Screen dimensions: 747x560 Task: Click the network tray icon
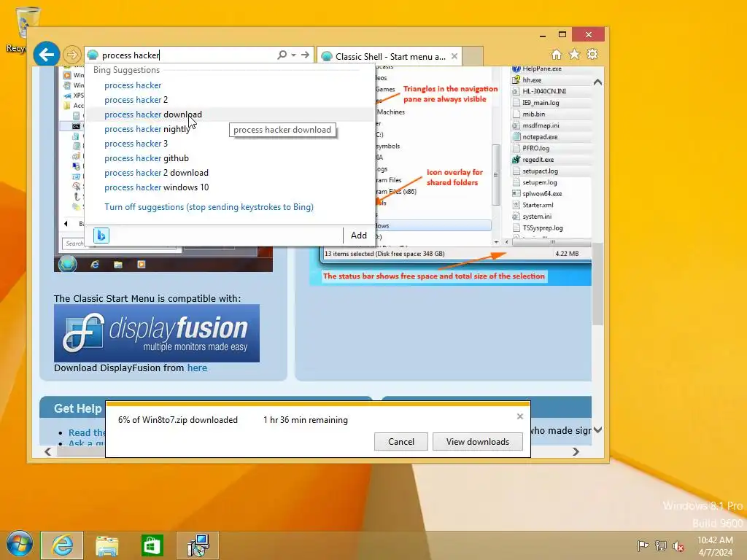661,545
